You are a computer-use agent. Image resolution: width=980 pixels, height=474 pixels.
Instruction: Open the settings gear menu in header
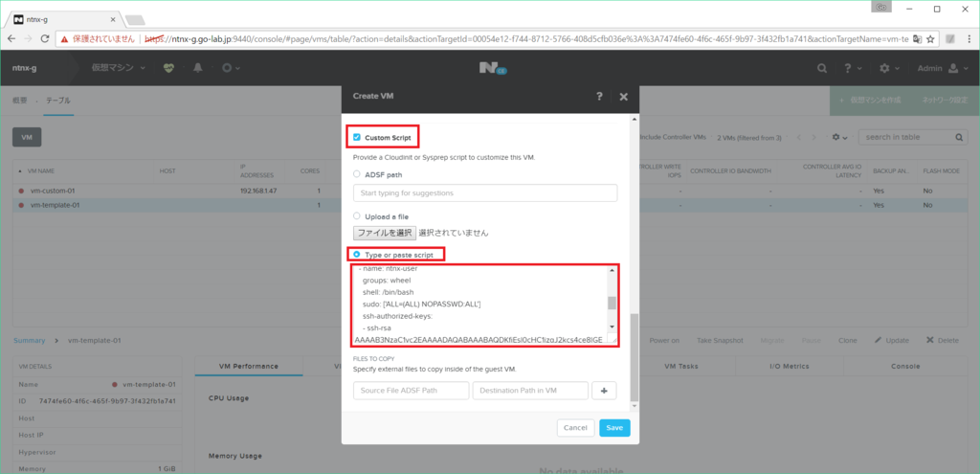(889, 68)
